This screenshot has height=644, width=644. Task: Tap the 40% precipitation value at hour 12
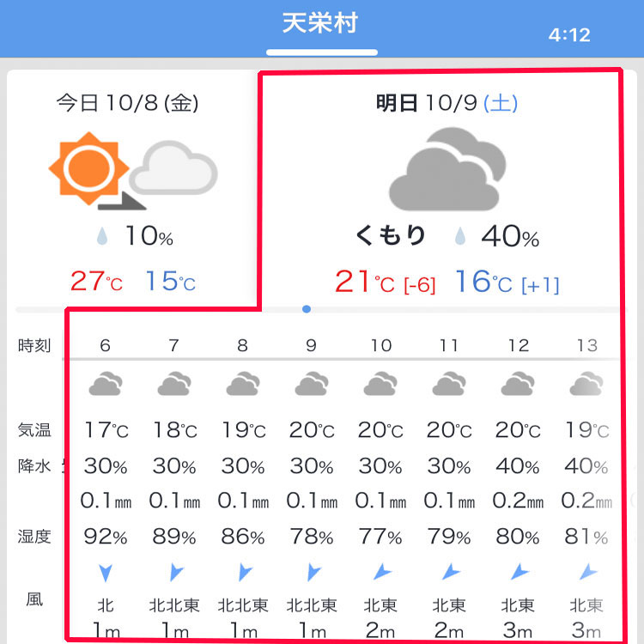518,465
